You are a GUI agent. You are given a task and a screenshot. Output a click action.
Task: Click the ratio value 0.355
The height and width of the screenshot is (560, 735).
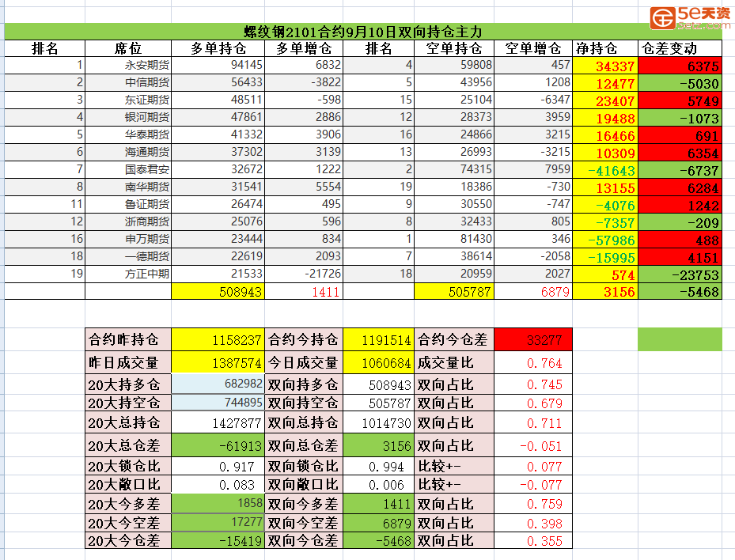pos(533,540)
